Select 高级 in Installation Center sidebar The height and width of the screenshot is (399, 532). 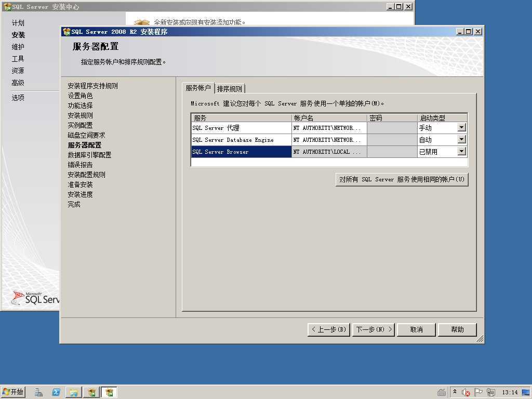coord(18,83)
